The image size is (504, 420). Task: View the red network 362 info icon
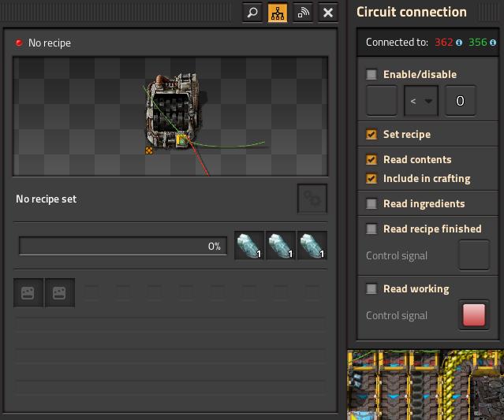[459, 43]
